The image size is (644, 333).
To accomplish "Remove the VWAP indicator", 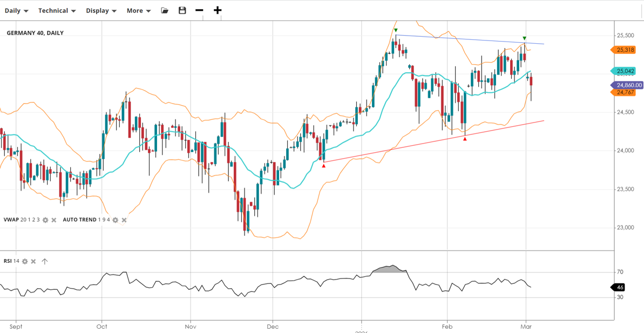I will [54, 220].
